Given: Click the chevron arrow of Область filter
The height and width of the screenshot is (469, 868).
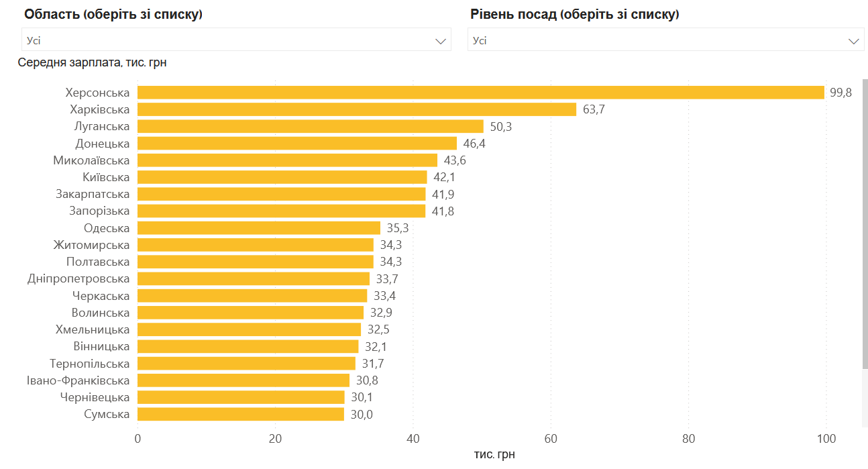Looking at the screenshot, I should click(441, 41).
